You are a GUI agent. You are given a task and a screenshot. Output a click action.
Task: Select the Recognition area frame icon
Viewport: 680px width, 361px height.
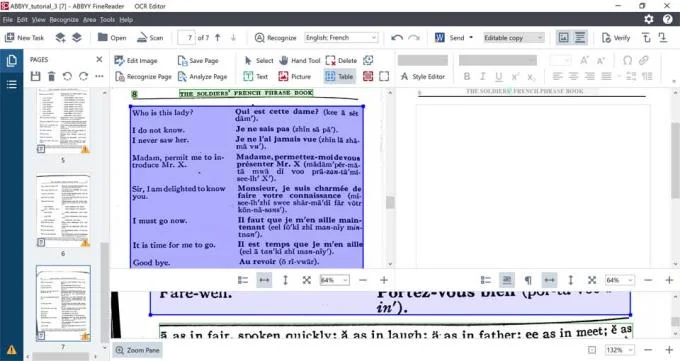tap(384, 76)
